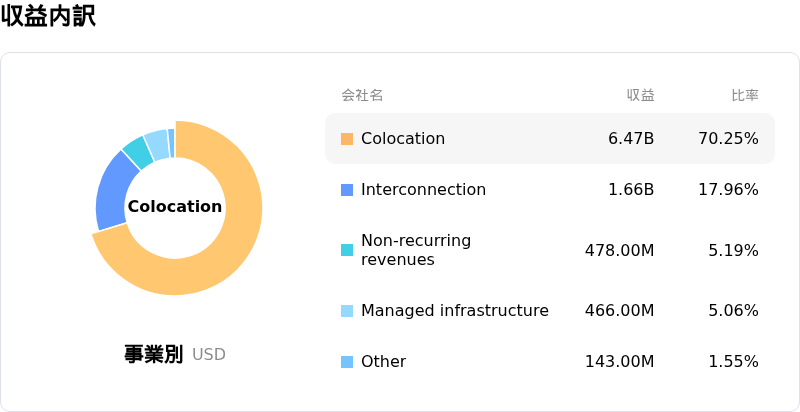The width and height of the screenshot is (800, 412).
Task: Select the Managed infrastructure row label
Action: click(x=455, y=311)
